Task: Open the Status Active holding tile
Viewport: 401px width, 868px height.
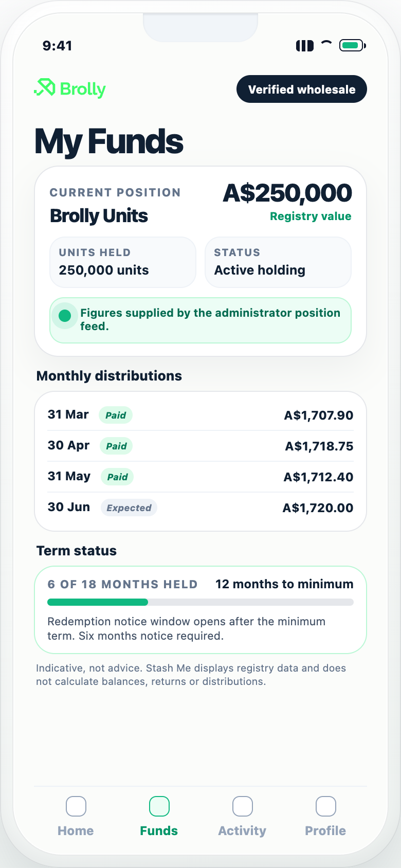Action: pos(278,262)
